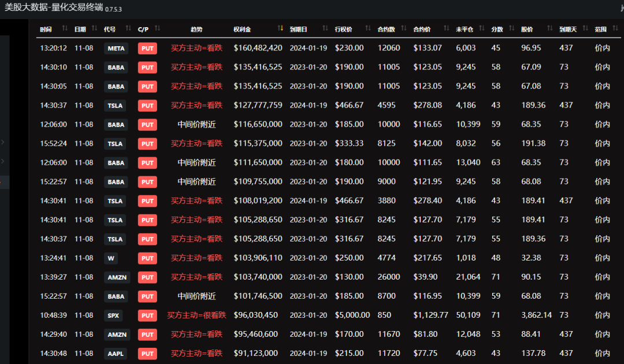Select the 13:20:12 time cell
Screen dimensions: 624x364
click(53, 48)
